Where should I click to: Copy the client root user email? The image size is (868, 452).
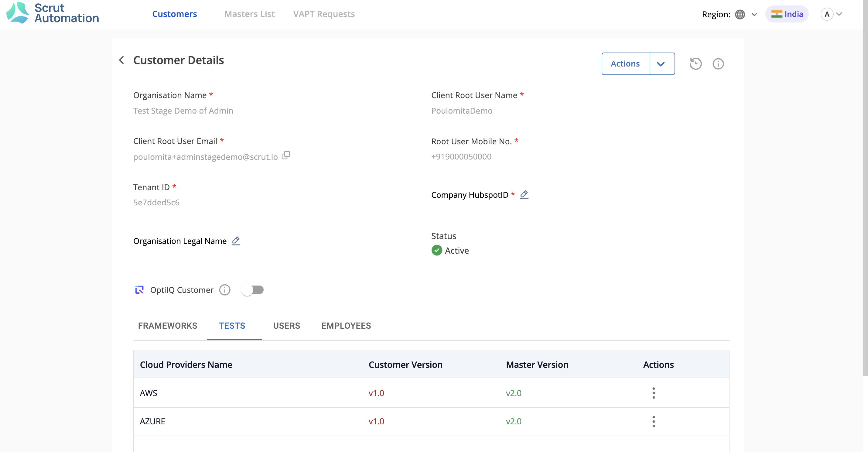point(286,156)
